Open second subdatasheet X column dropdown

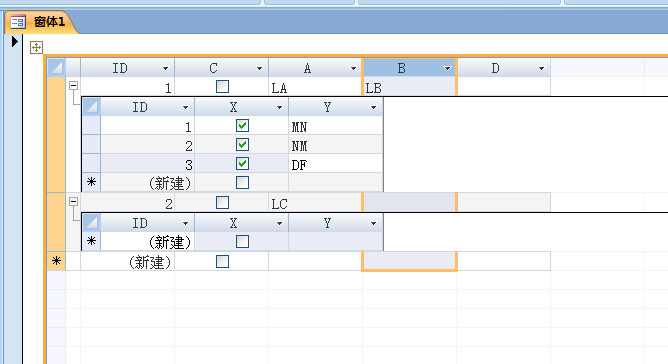pyautogui.click(x=279, y=223)
